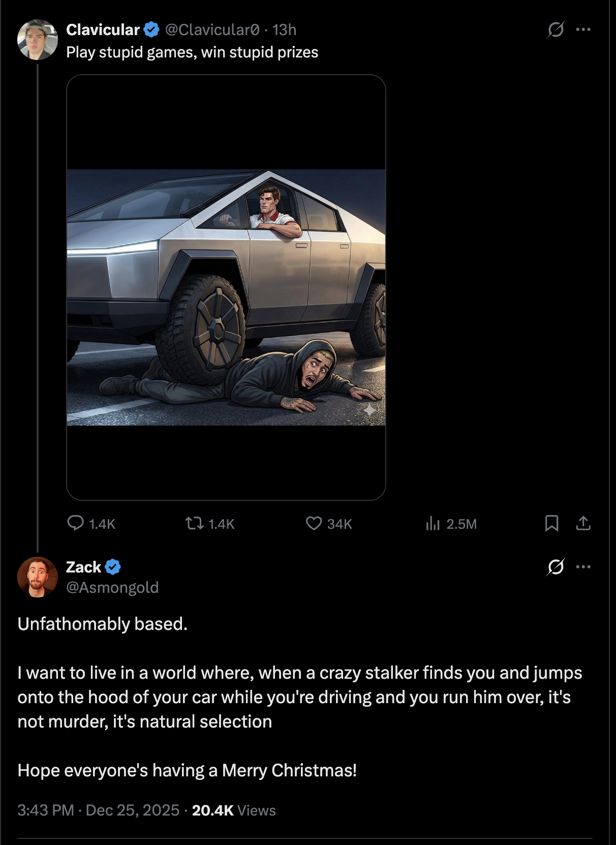Viewport: 616px width, 845px height.
Task: Click Grok icon on Zack's tweet
Action: [x=556, y=566]
